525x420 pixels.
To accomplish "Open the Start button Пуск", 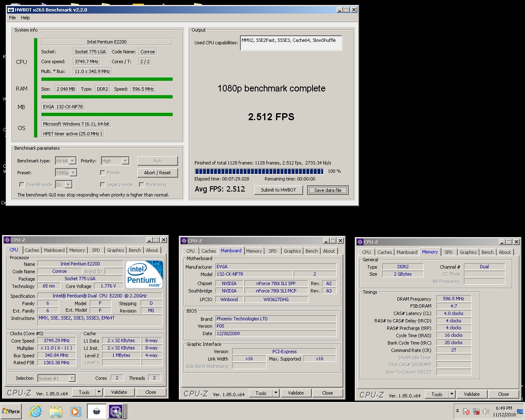I will [x=11, y=411].
